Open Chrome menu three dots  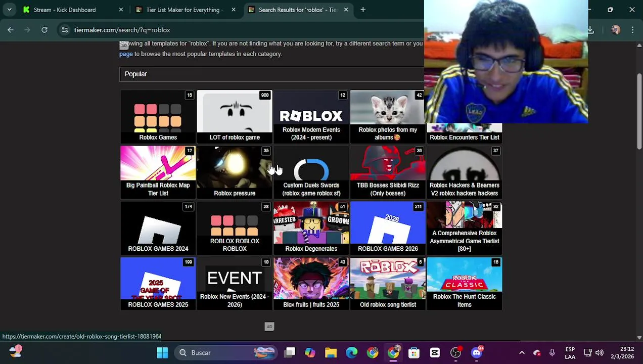click(x=632, y=30)
